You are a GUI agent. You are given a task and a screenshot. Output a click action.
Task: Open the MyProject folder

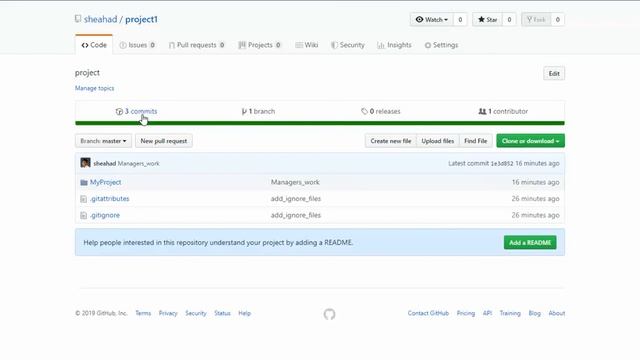coord(105,182)
